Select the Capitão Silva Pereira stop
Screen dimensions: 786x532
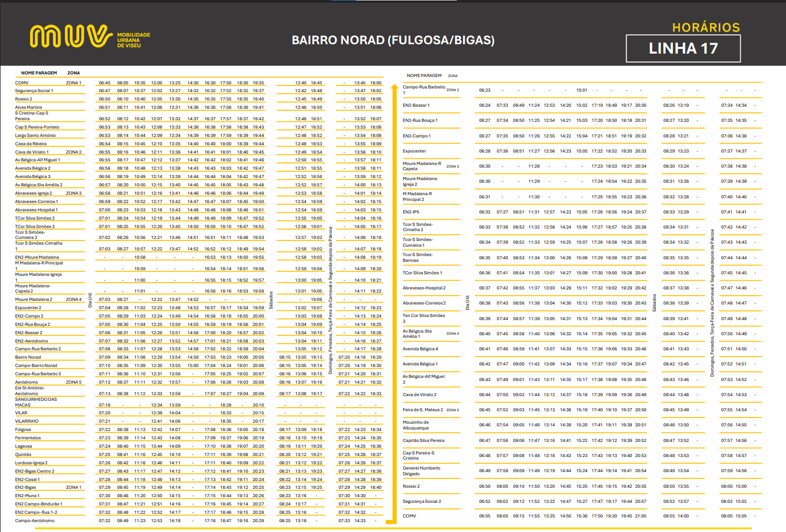[x=423, y=440]
